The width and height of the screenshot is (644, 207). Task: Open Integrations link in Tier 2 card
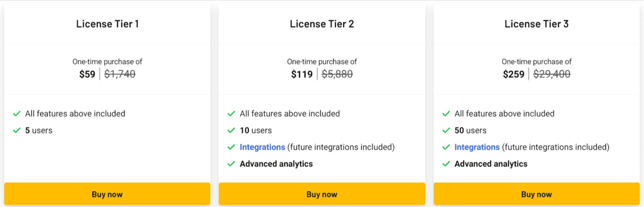(x=262, y=147)
